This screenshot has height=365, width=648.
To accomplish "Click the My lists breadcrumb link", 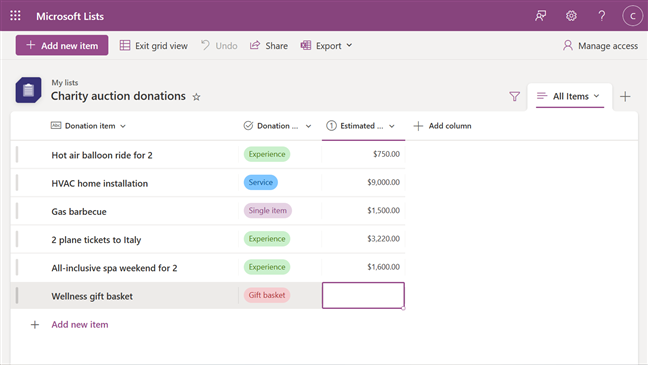I will [65, 83].
